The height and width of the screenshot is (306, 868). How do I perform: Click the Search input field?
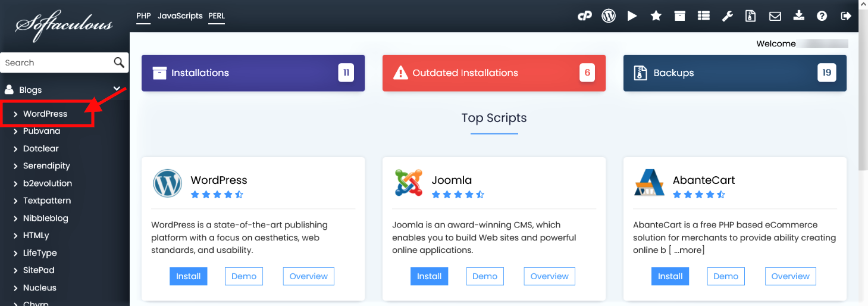[x=57, y=63]
